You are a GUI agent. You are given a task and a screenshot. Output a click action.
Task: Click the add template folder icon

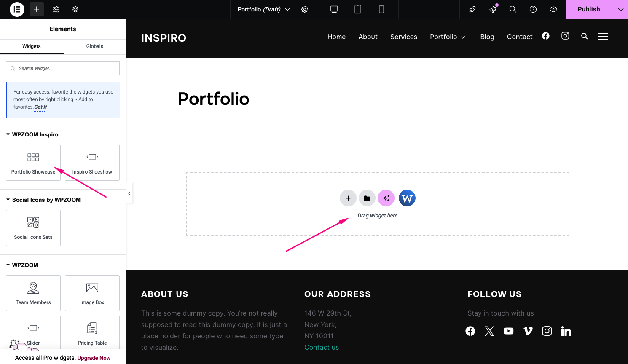tap(367, 198)
